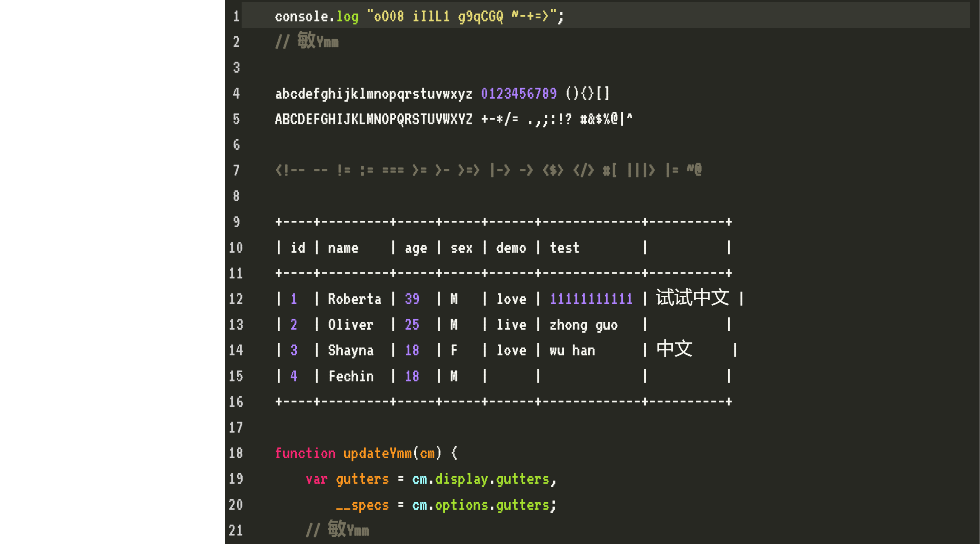
Task: Click table header 'demo'
Action: [x=511, y=248]
